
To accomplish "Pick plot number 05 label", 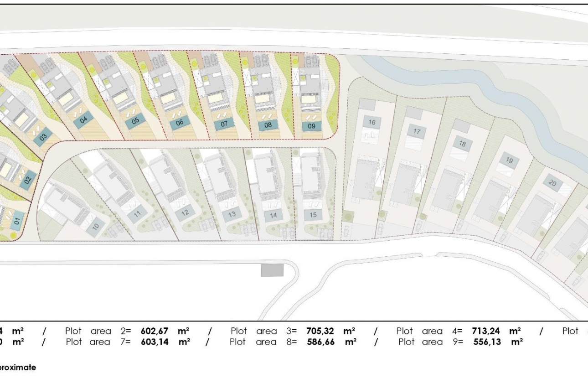I will [x=135, y=121].
